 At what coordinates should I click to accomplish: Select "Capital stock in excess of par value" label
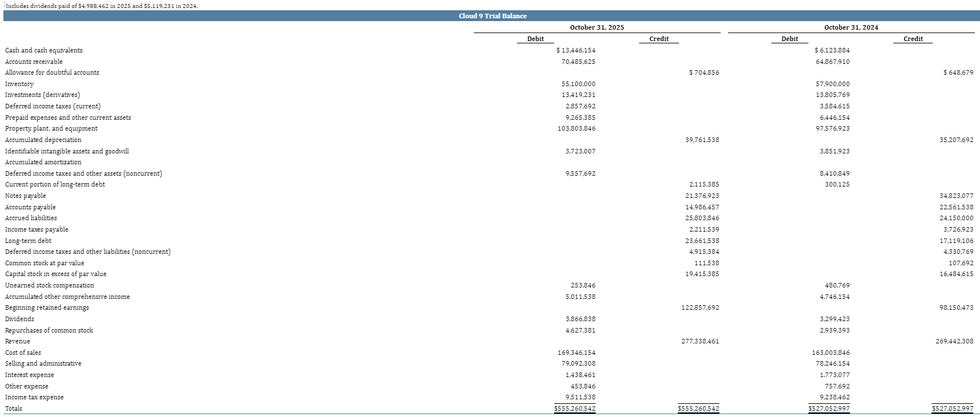[x=56, y=274]
